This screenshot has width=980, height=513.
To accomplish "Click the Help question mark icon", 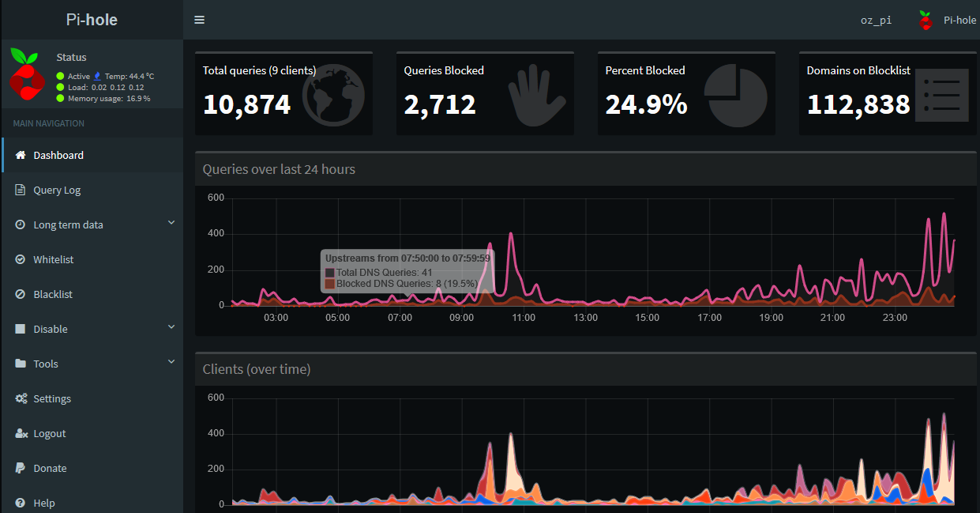I will pyautogui.click(x=21, y=503).
